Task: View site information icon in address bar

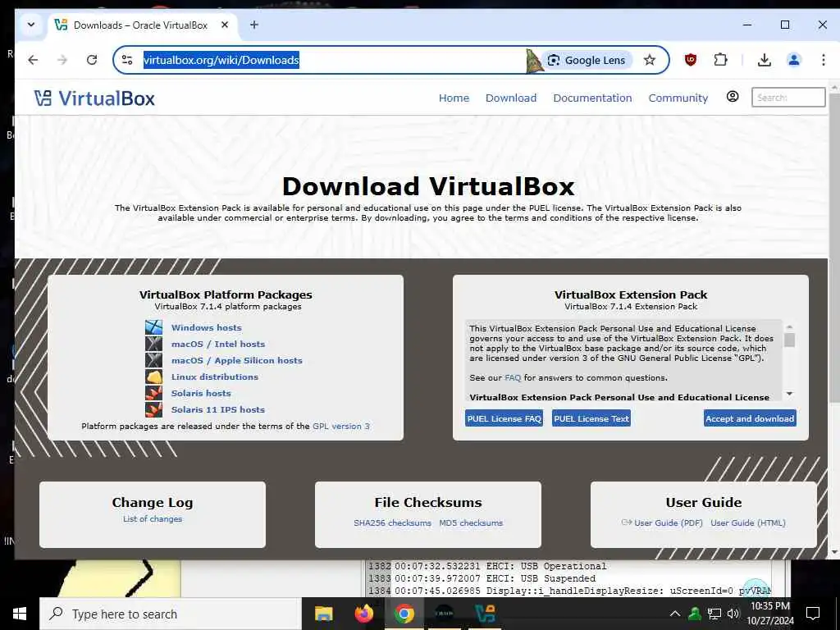Action: coord(127,60)
